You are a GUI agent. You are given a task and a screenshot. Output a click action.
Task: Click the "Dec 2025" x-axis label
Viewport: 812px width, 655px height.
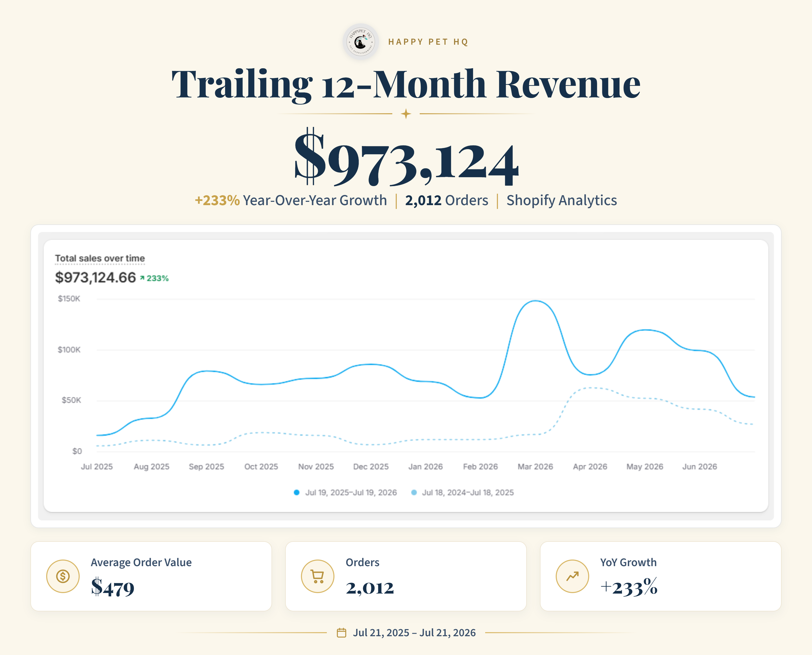pos(371,467)
